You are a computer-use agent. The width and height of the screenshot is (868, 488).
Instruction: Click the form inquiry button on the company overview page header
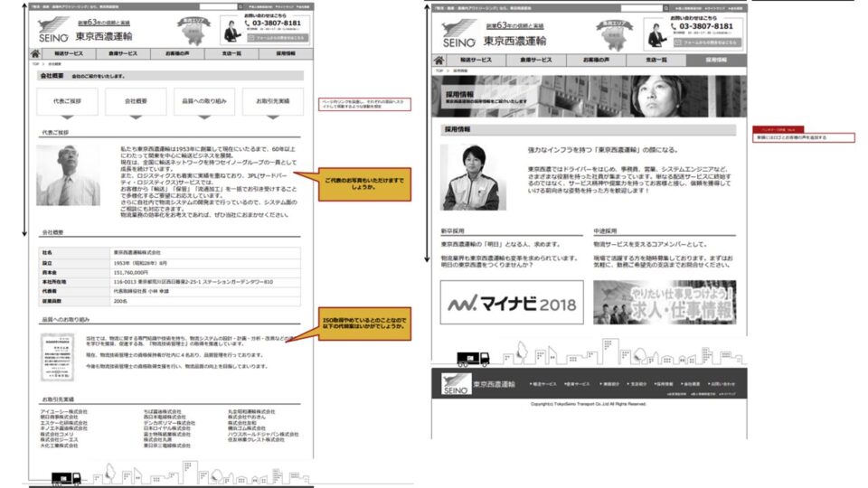coord(277,38)
